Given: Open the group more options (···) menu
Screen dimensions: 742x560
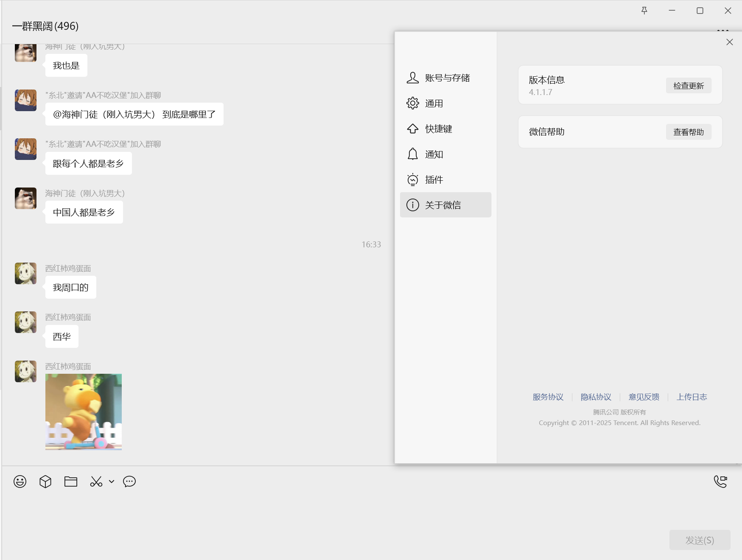Looking at the screenshot, I should pos(722,30).
